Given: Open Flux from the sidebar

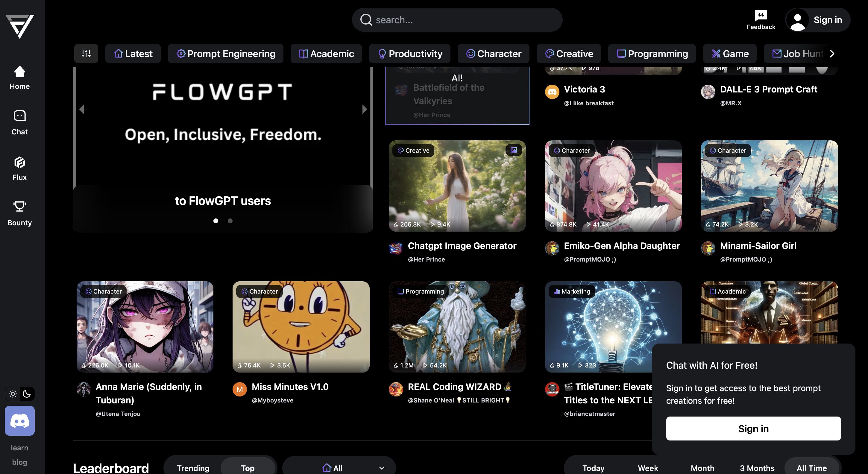Looking at the screenshot, I should point(19,168).
